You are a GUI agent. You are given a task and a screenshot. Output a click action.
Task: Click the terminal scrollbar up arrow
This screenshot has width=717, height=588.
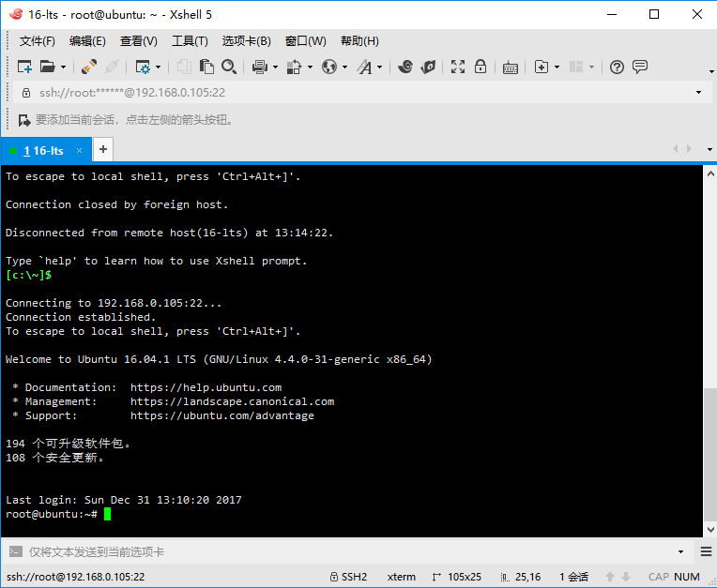pos(710,173)
